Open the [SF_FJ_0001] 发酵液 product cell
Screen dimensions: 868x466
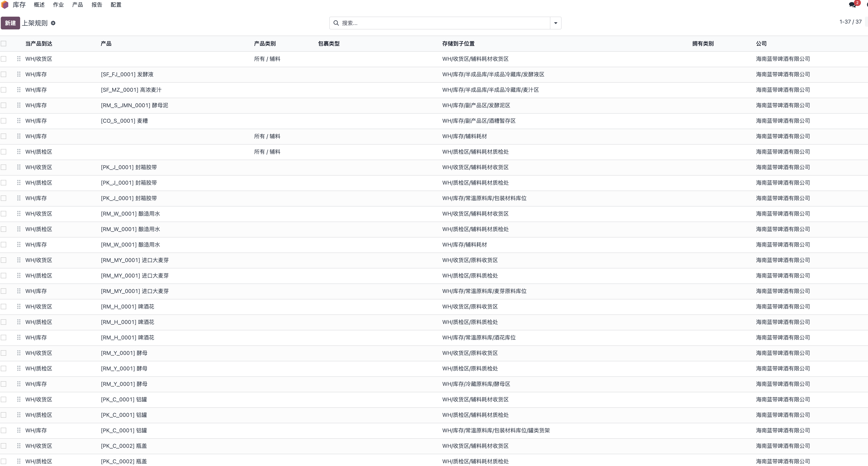tap(127, 74)
